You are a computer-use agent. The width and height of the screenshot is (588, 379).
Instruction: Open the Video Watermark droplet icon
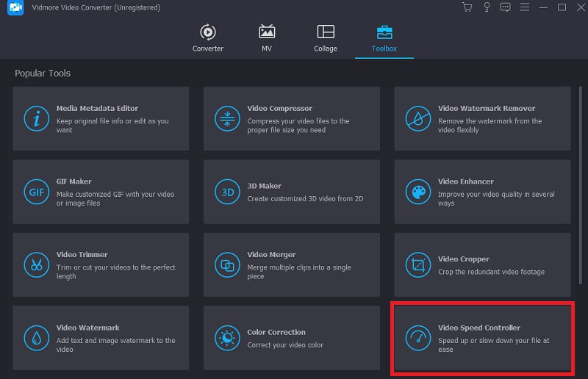point(36,338)
